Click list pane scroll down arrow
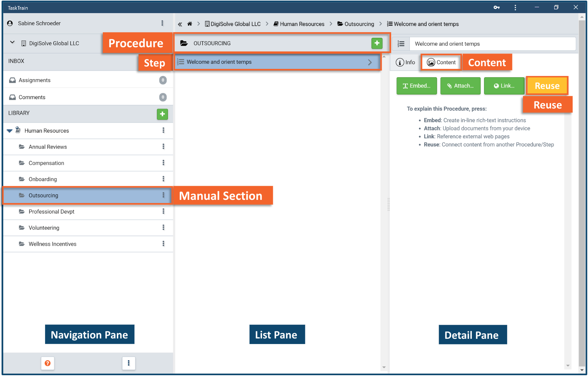 tap(384, 367)
